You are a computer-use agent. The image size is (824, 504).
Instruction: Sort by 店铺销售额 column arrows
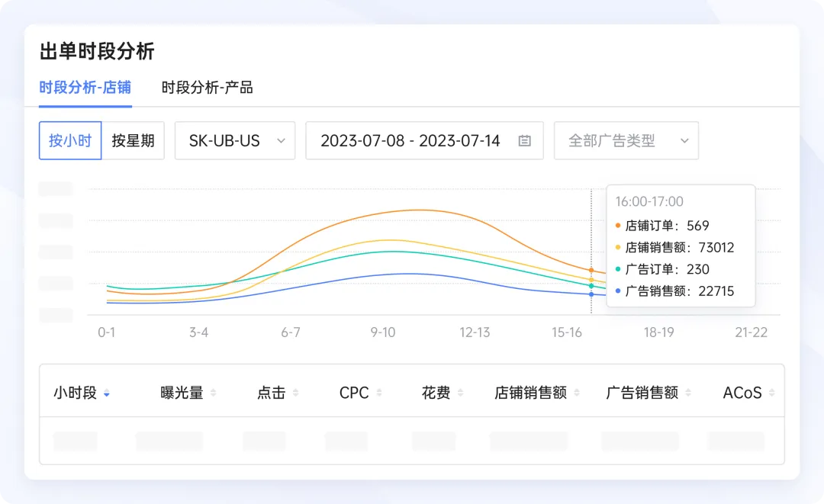(577, 393)
